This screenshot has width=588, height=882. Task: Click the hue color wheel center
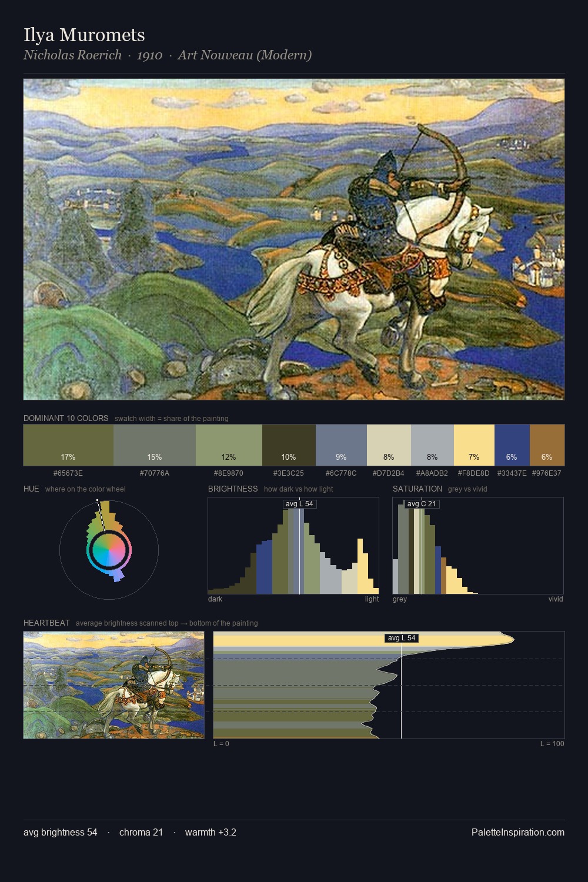tap(109, 550)
